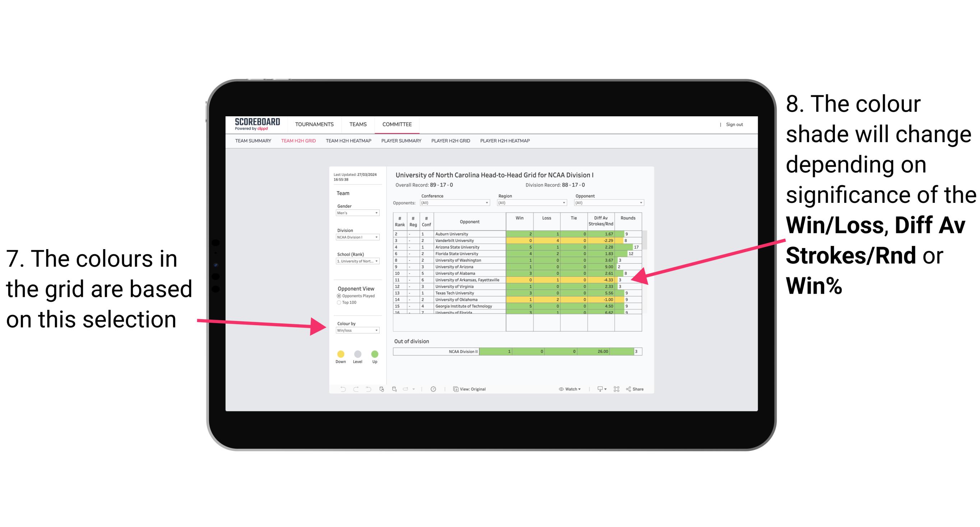Click the View Original icon

pos(455,389)
